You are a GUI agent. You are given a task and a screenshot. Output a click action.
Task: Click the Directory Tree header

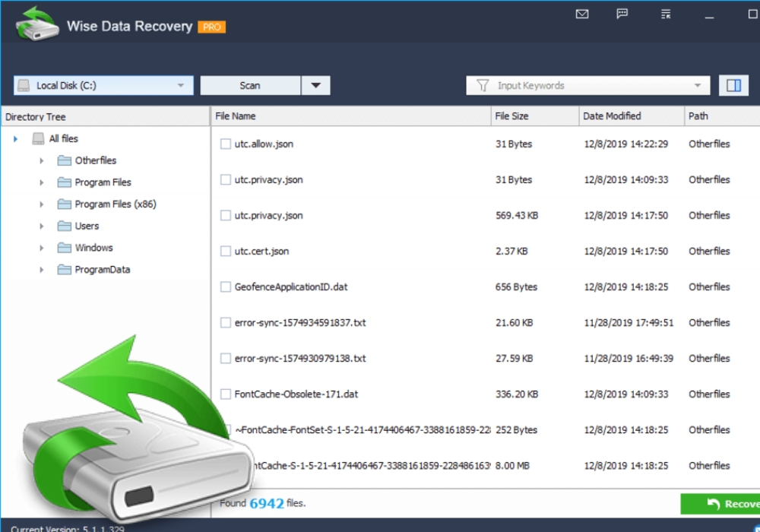[x=105, y=117]
